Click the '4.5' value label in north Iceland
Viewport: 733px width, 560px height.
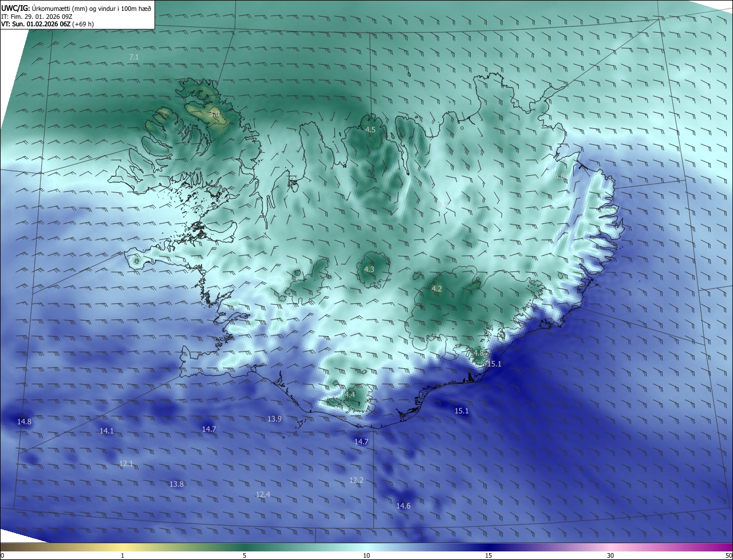click(371, 130)
